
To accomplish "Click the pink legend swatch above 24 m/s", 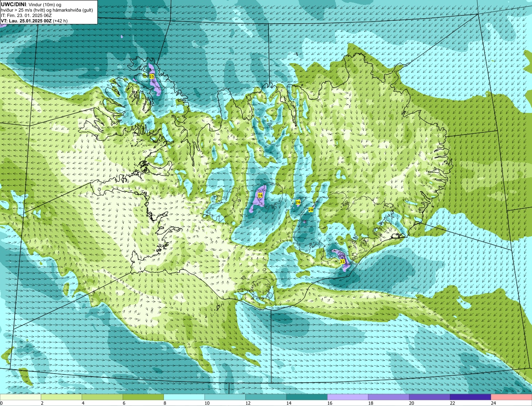I will (512, 397).
